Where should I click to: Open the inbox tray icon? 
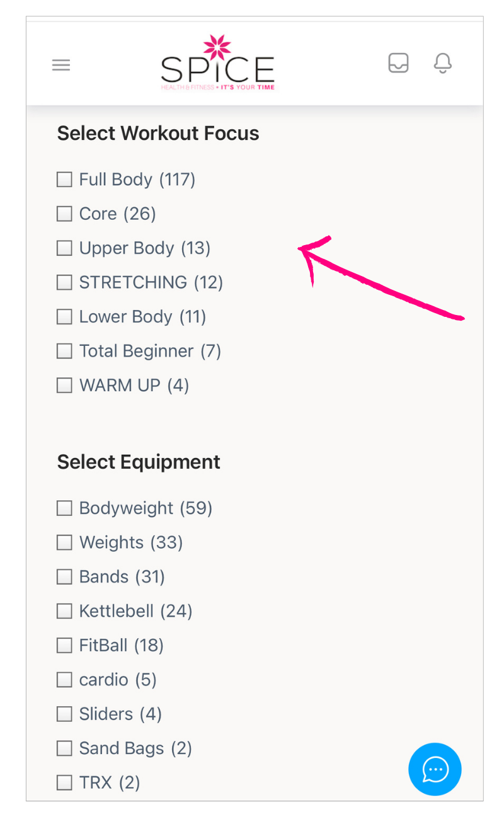[x=398, y=63]
